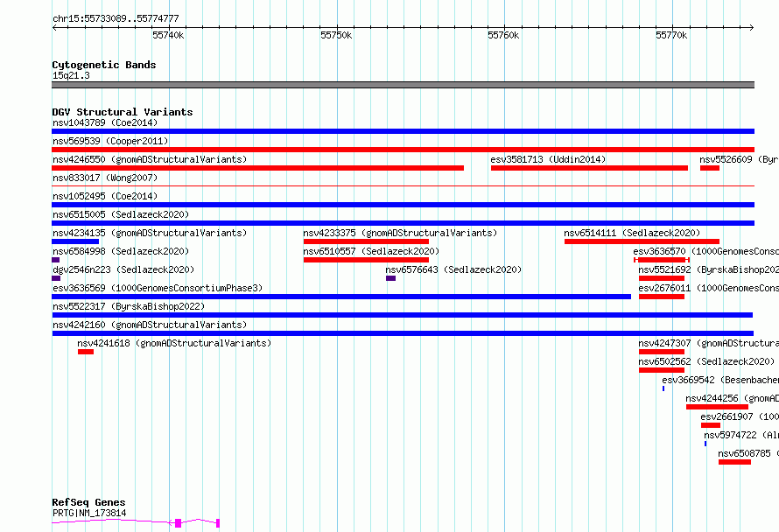The image size is (779, 532).
Task: Click the RefSeq Genes track title
Action: [88, 502]
